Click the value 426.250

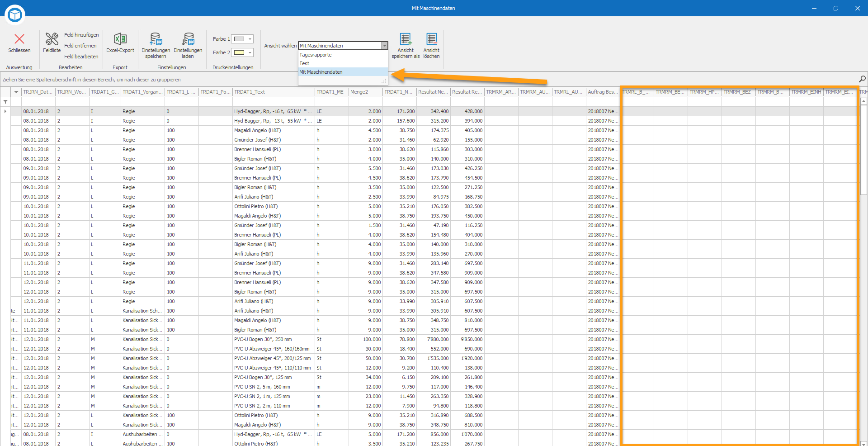tap(474, 168)
